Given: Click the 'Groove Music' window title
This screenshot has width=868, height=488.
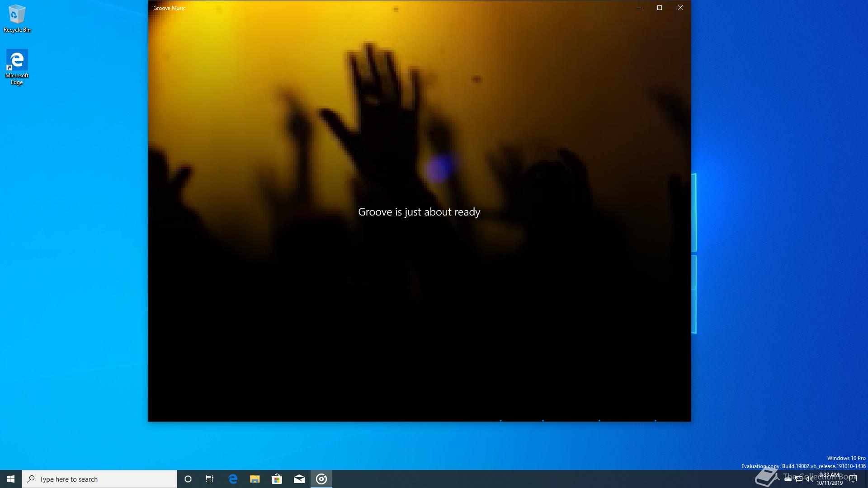Looking at the screenshot, I should (169, 8).
